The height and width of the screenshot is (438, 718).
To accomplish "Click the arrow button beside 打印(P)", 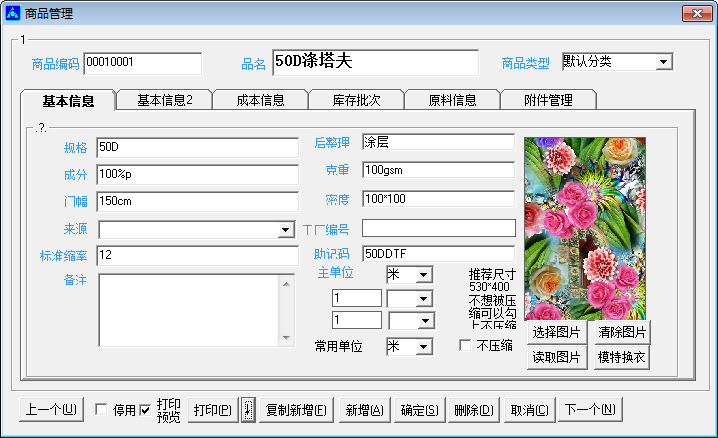I will 248,409.
